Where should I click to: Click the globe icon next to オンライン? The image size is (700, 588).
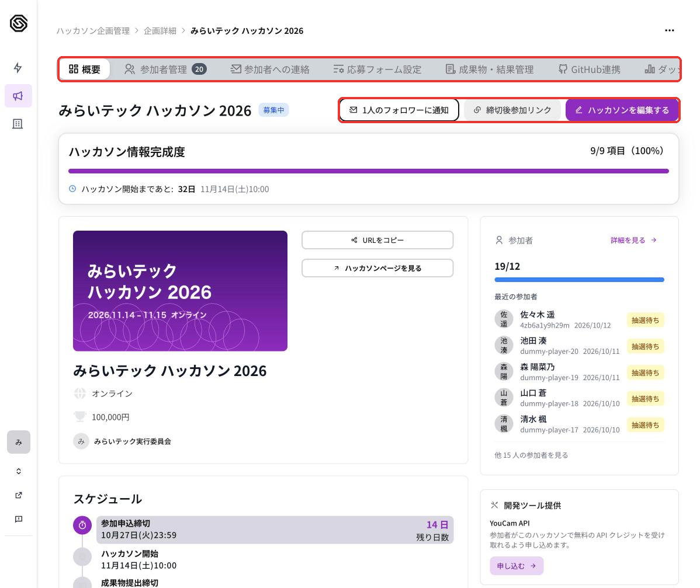(80, 394)
